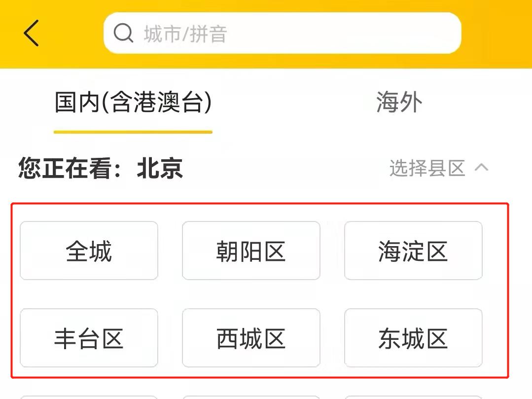532x399 pixels.
Task: Open the 海外 tab
Action: 399,102
